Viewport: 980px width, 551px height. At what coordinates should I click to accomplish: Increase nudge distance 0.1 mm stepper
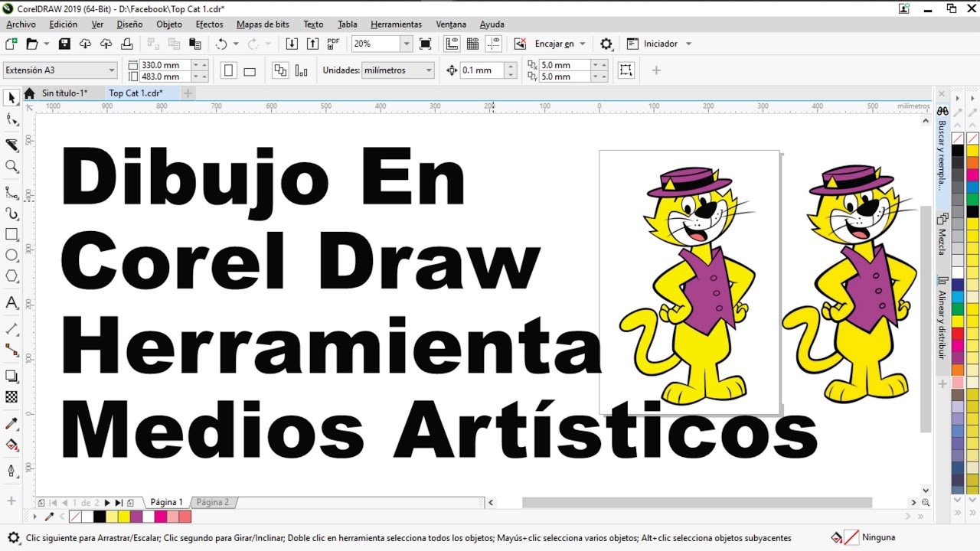click(x=511, y=67)
